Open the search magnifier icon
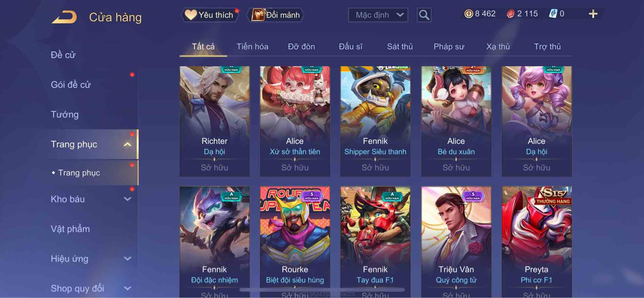Viewport: 644px width, 298px height. pyautogui.click(x=424, y=15)
